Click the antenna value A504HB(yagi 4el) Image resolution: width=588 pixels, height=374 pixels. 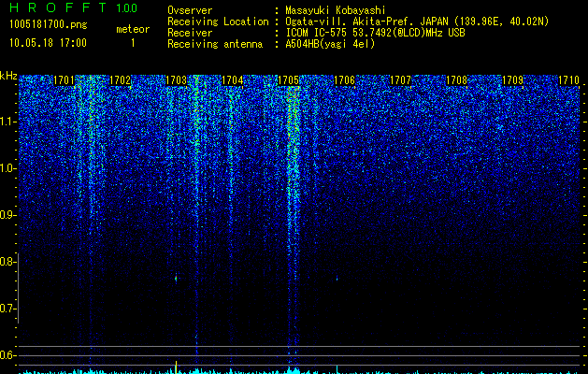pyautogui.click(x=330, y=44)
